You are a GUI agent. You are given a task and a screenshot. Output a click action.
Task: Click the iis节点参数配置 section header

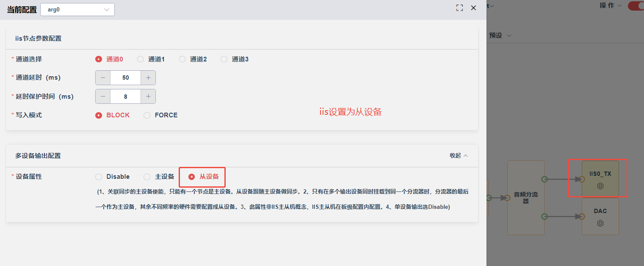click(x=39, y=39)
